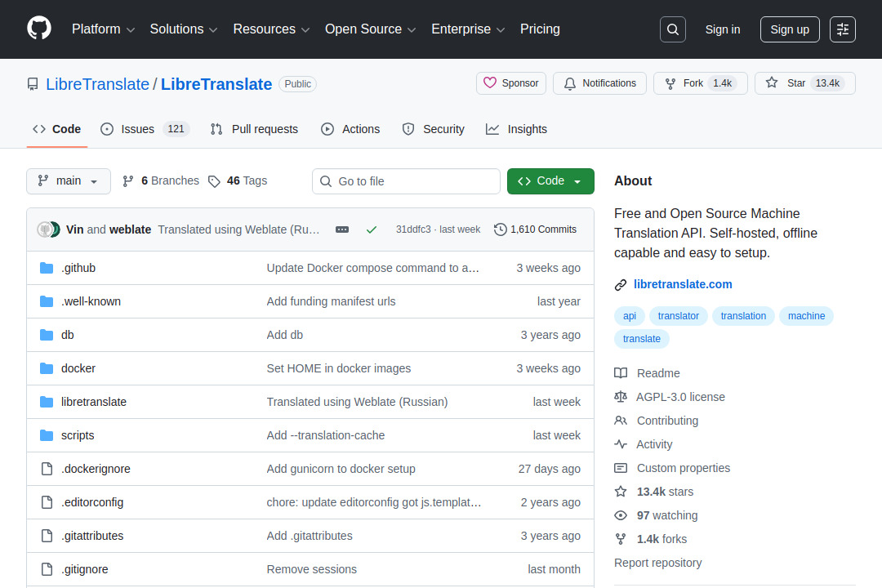
Task: Click the GitHub logo in the header
Action: click(38, 29)
